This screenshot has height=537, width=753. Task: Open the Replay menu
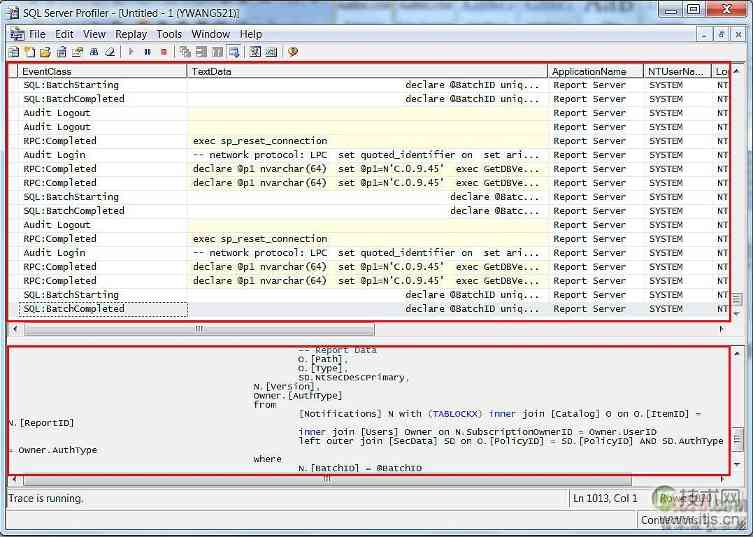tap(131, 34)
